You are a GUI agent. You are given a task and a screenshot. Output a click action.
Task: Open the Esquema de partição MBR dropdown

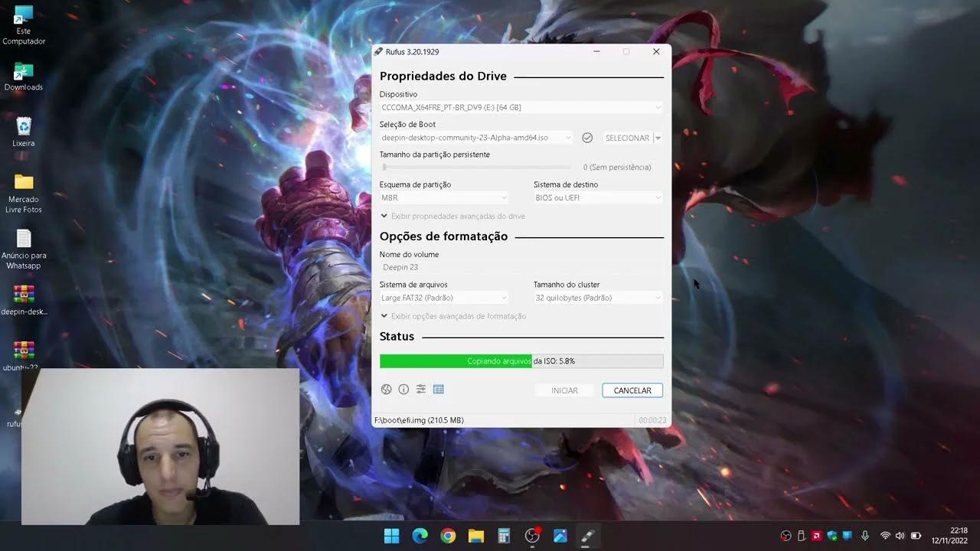pyautogui.click(x=444, y=198)
